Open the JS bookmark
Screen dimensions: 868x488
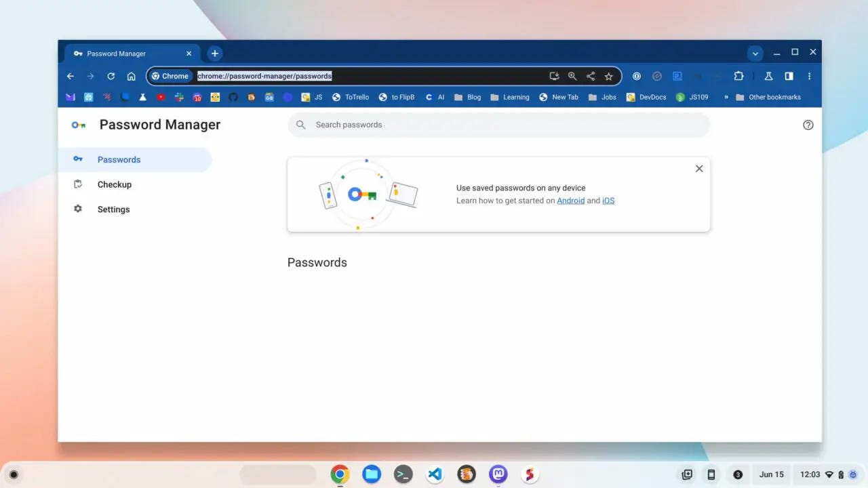pyautogui.click(x=312, y=97)
